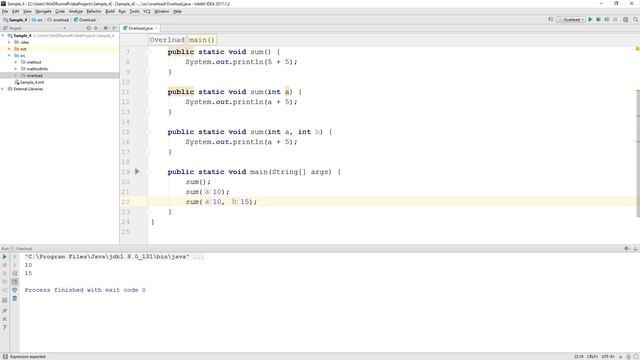
Task: Click the Dump Threads icon in Run panel
Action: [4, 282]
